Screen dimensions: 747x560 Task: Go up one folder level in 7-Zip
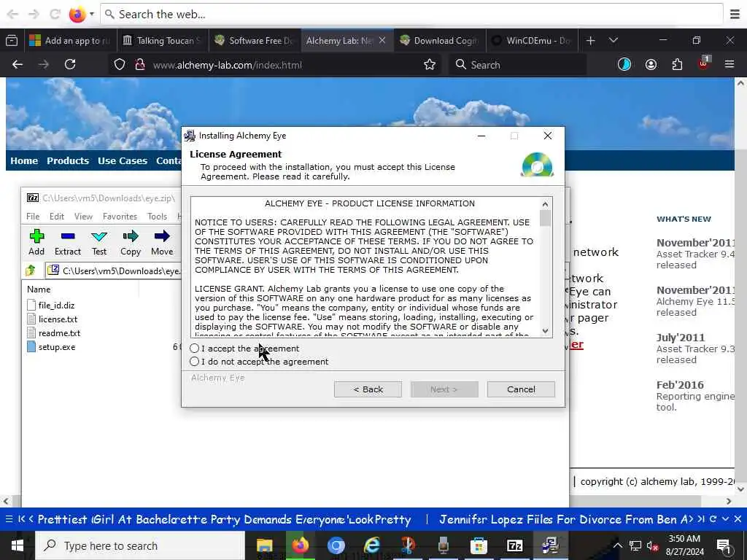pyautogui.click(x=31, y=271)
